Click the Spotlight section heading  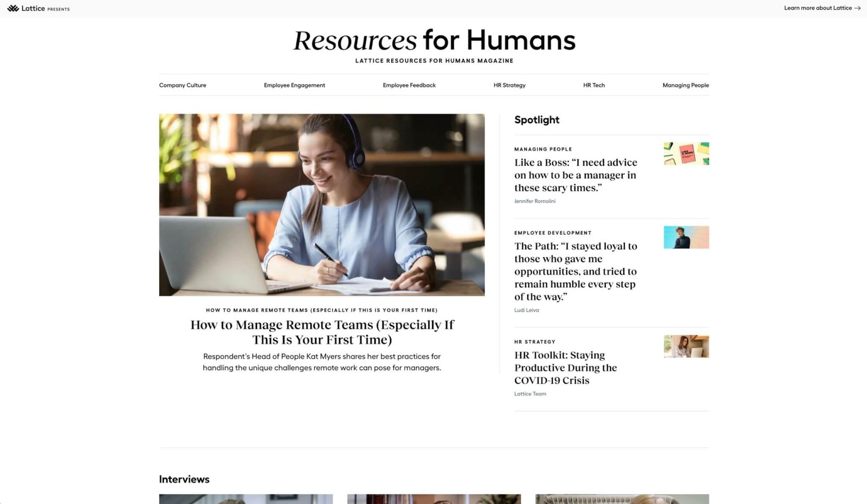pos(536,120)
